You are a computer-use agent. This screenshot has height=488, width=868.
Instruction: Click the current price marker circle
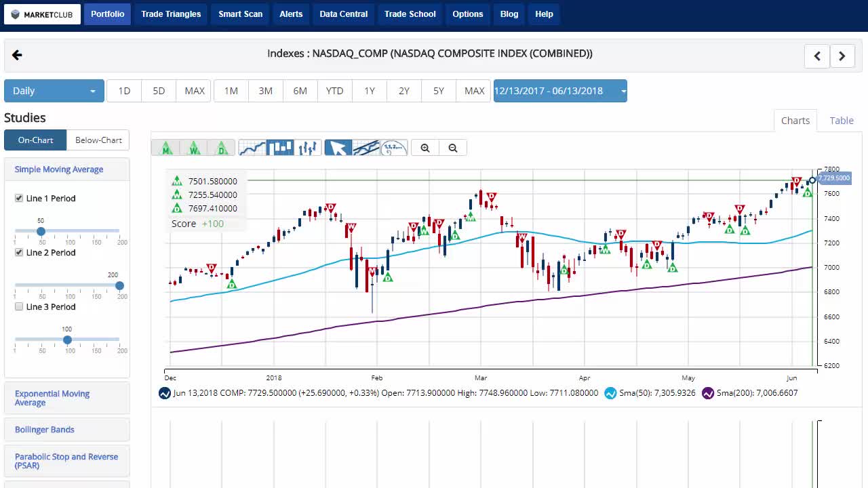812,180
